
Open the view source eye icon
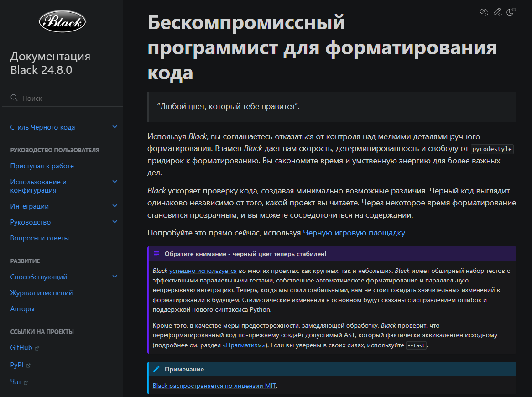pyautogui.click(x=484, y=12)
